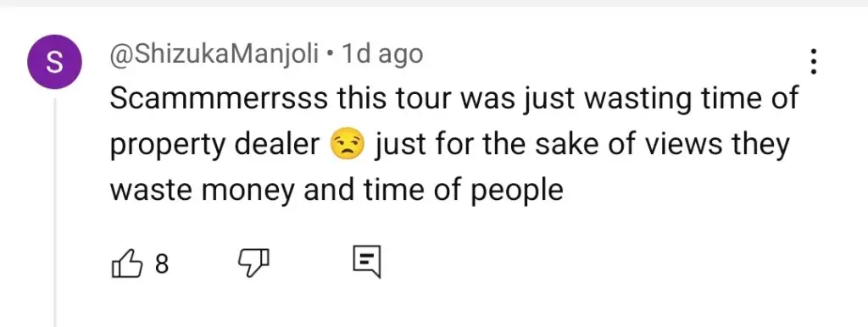This screenshot has height=327, width=868.
Task: Select the word Scammmerrsss in the comment
Action: click(x=218, y=100)
